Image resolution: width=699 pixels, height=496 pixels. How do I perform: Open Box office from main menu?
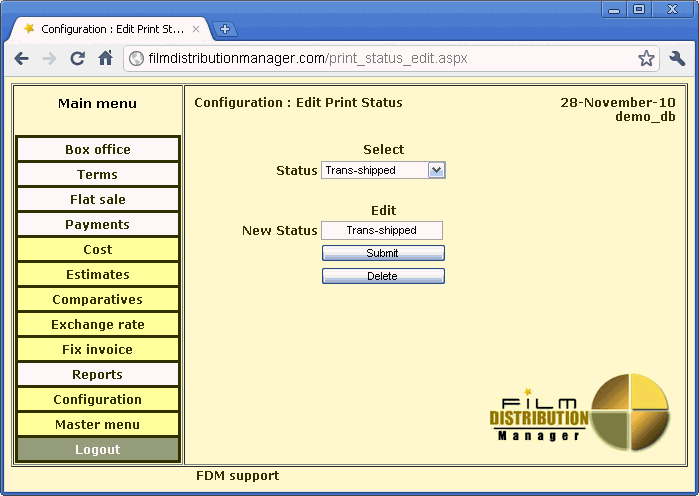pyautogui.click(x=98, y=150)
